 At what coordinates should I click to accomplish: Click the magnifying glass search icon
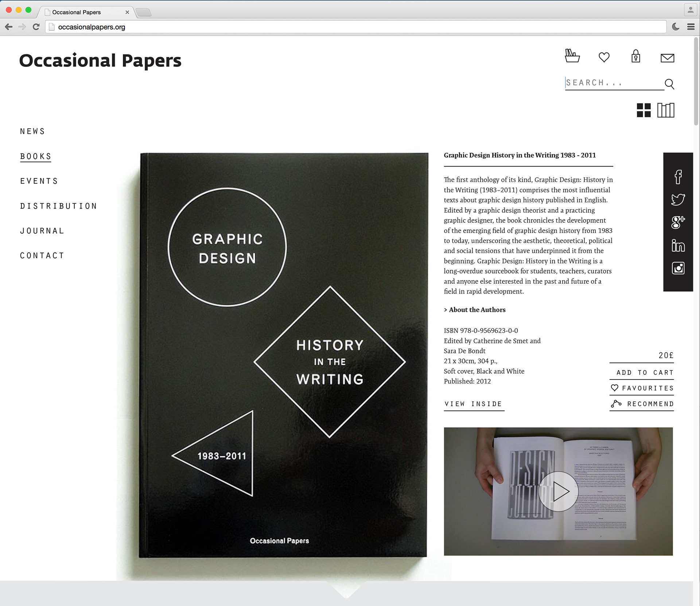pos(669,84)
